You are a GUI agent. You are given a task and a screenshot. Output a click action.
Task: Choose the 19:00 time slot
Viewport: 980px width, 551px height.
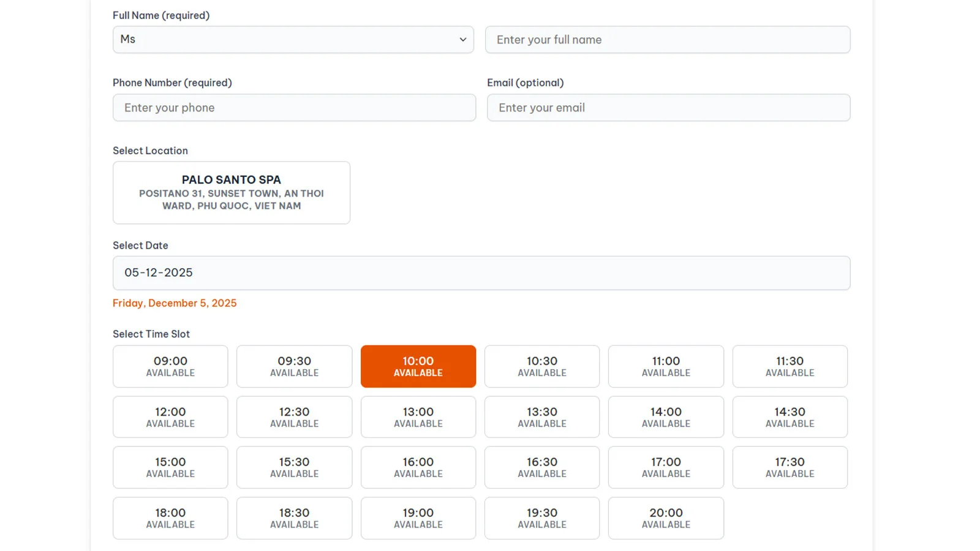pos(418,518)
